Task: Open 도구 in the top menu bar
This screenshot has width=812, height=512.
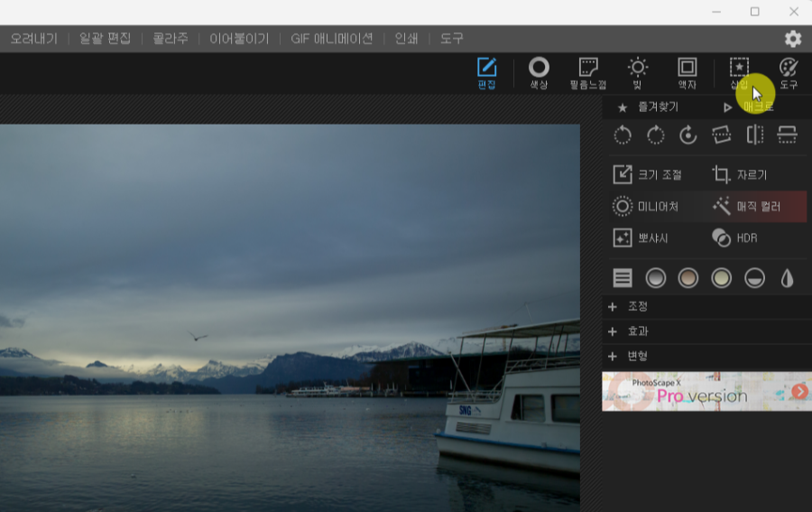Action: (452, 39)
